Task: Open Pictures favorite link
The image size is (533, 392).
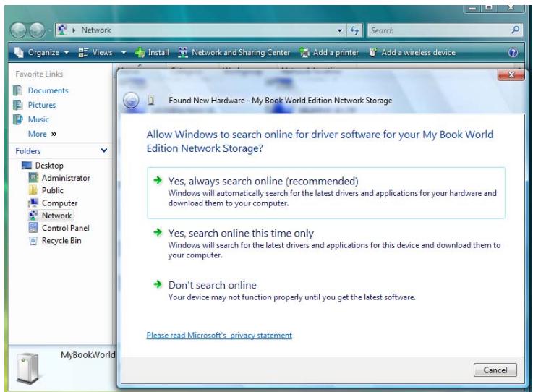Action: pos(42,105)
